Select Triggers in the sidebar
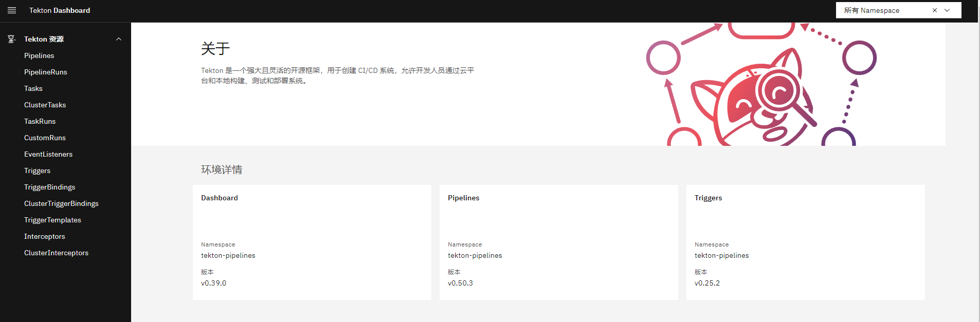The height and width of the screenshot is (322, 980). coord(37,171)
